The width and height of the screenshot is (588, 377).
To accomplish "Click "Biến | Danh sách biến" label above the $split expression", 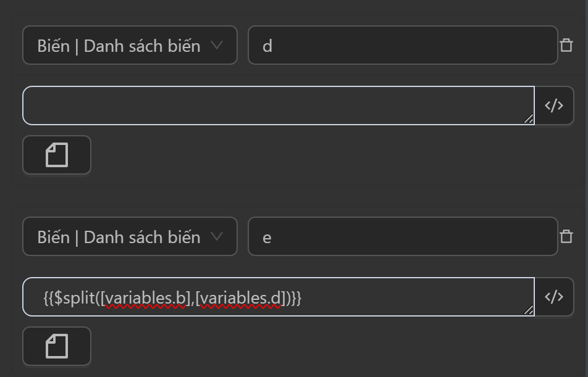I will click(x=119, y=237).
